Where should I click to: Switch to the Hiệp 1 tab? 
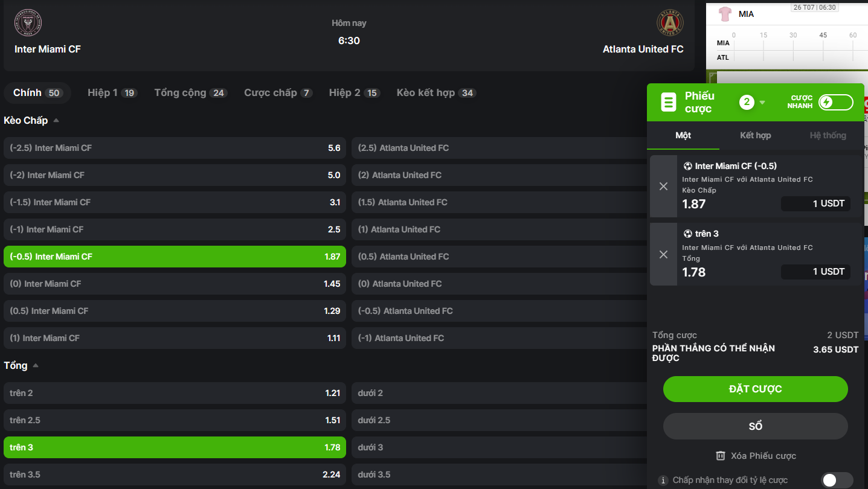coord(112,93)
